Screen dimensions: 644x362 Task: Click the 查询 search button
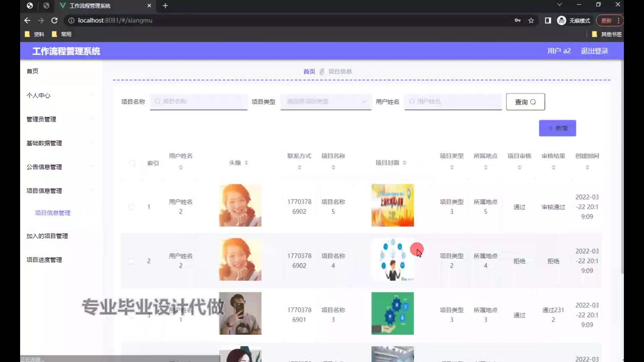pyautogui.click(x=525, y=102)
